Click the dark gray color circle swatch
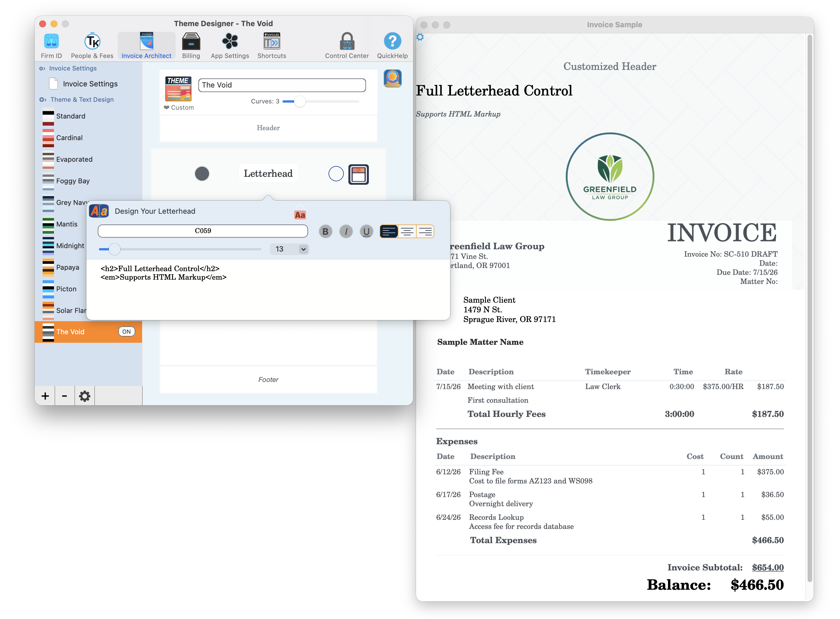The height and width of the screenshot is (619, 840). (202, 174)
